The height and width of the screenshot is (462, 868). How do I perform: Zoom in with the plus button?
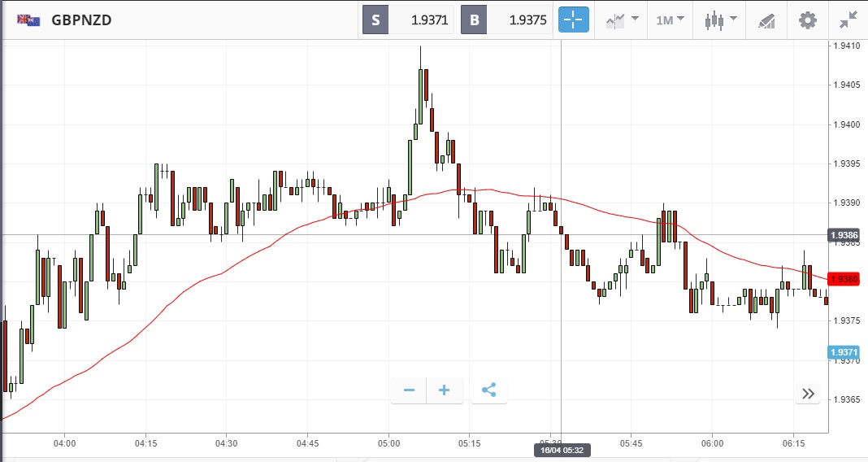click(444, 390)
